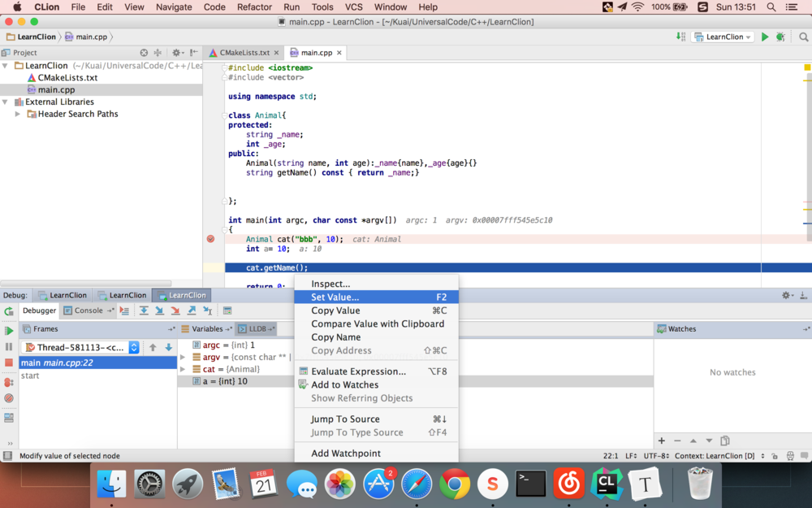The image size is (812, 508).
Task: Collapse all in the Project panel
Action: 158,52
